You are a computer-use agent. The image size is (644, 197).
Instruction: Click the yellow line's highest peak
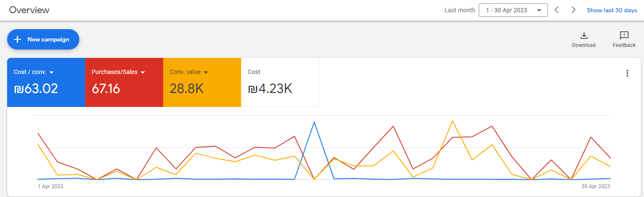click(452, 121)
